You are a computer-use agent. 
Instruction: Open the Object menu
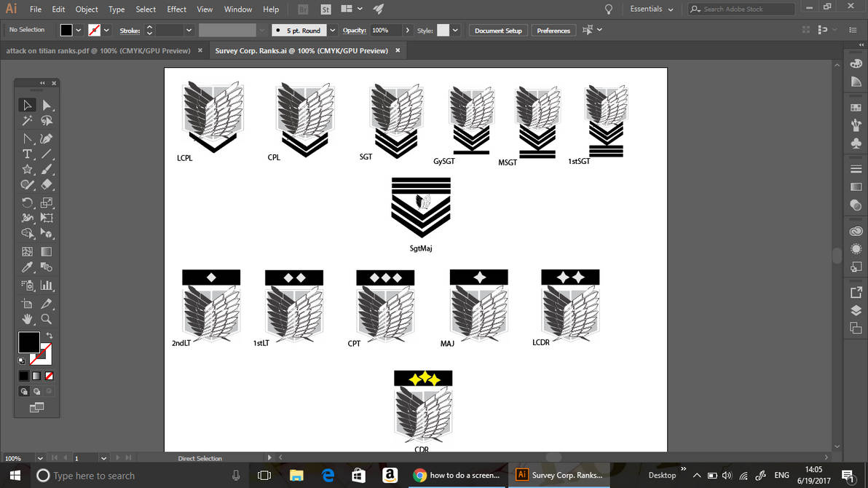tap(87, 9)
